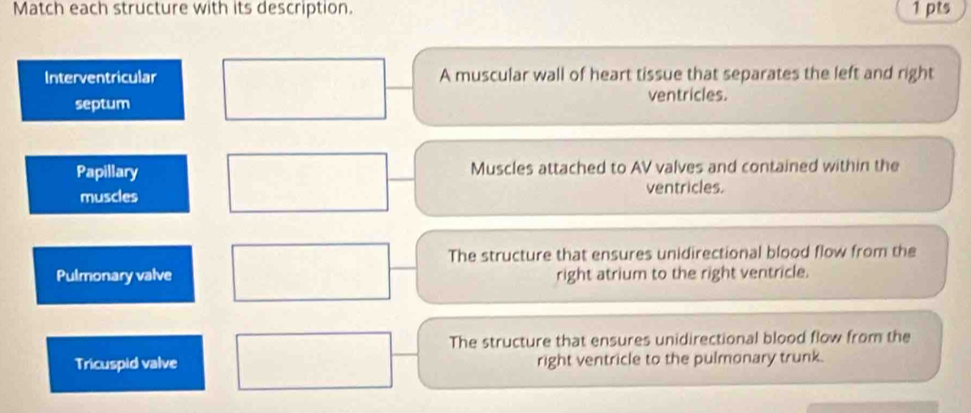971x413 pixels.
Task: Click the 'Match each structure' question prompt
Action: coord(185,9)
